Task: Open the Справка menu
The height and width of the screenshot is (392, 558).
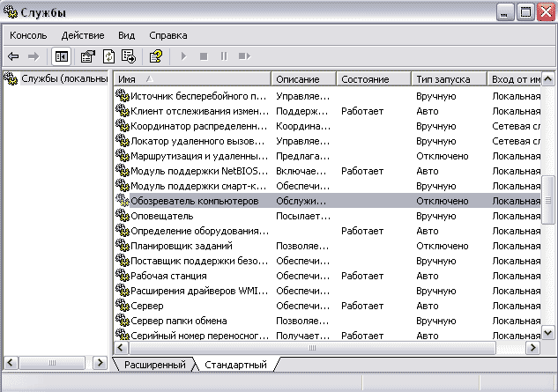Action: [x=168, y=35]
